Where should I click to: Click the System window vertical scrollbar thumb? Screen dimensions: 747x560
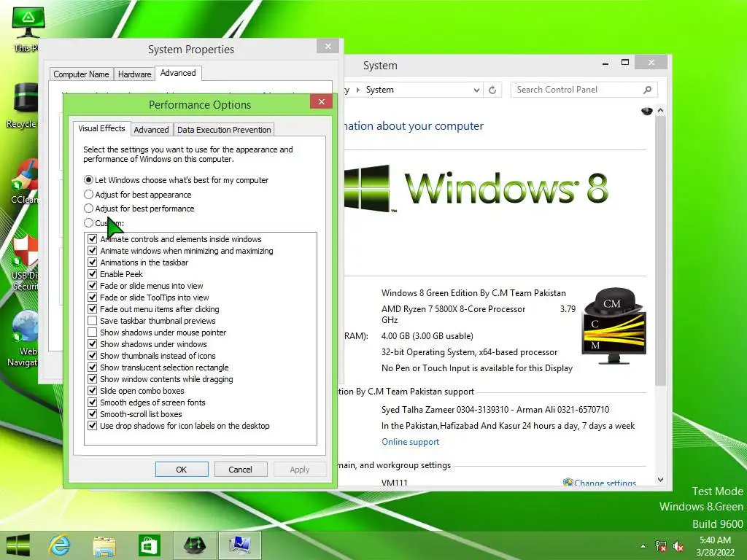[x=660, y=251]
